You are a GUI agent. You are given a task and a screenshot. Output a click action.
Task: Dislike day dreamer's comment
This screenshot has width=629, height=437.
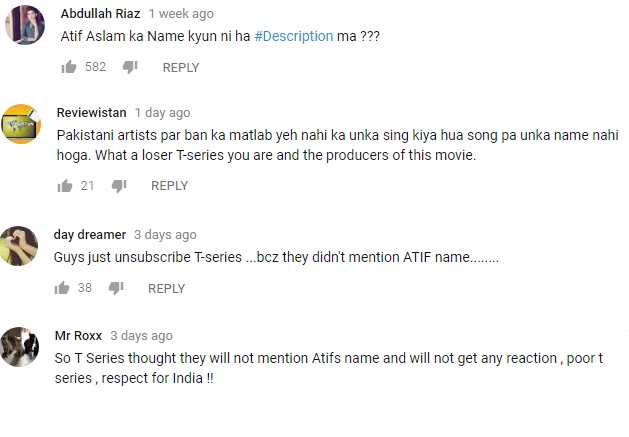tap(116, 288)
